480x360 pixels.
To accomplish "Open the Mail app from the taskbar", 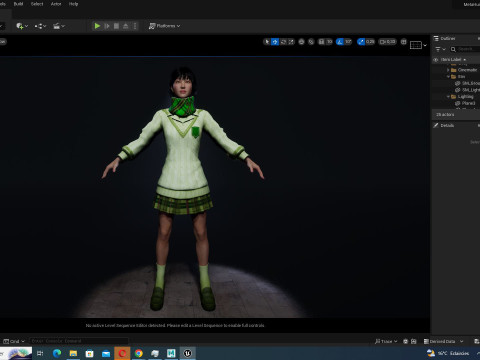I will [x=106, y=353].
